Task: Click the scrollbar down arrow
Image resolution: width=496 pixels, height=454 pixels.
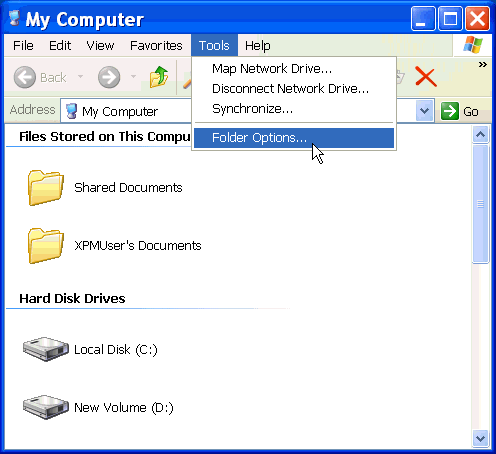Action: click(480, 438)
